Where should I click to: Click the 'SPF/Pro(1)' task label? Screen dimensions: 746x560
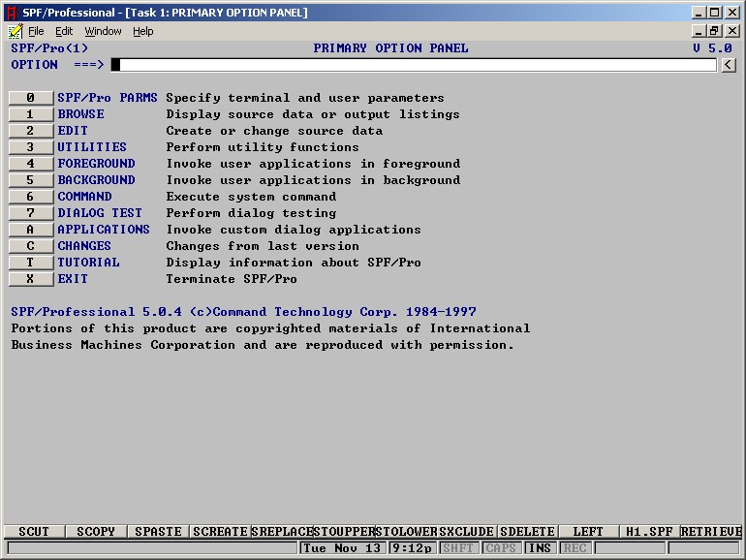49,48
